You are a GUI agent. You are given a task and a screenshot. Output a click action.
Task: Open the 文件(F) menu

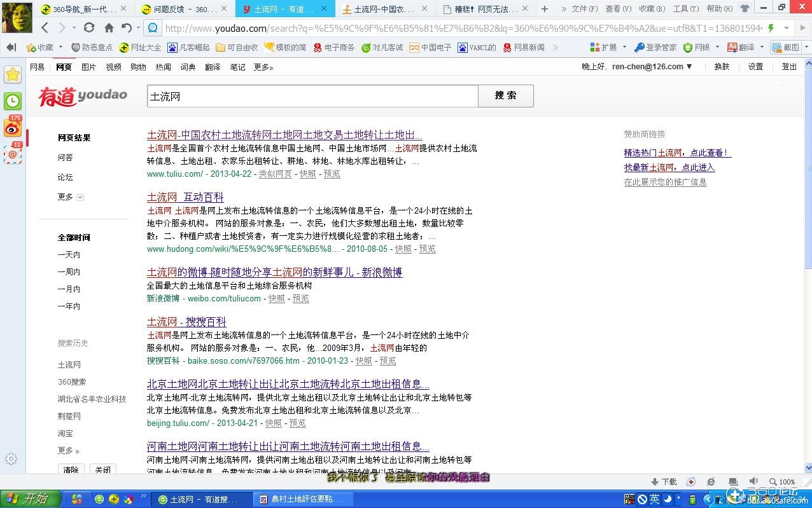point(584,9)
